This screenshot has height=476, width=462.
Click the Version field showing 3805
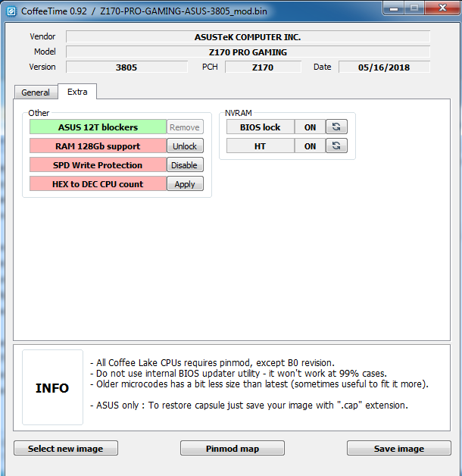click(x=126, y=67)
